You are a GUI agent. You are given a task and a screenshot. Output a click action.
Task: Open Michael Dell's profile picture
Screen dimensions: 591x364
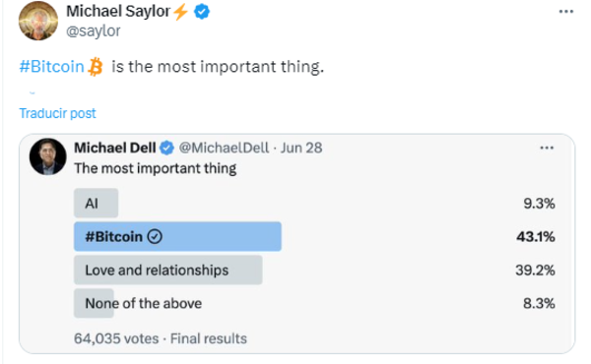[x=48, y=156]
